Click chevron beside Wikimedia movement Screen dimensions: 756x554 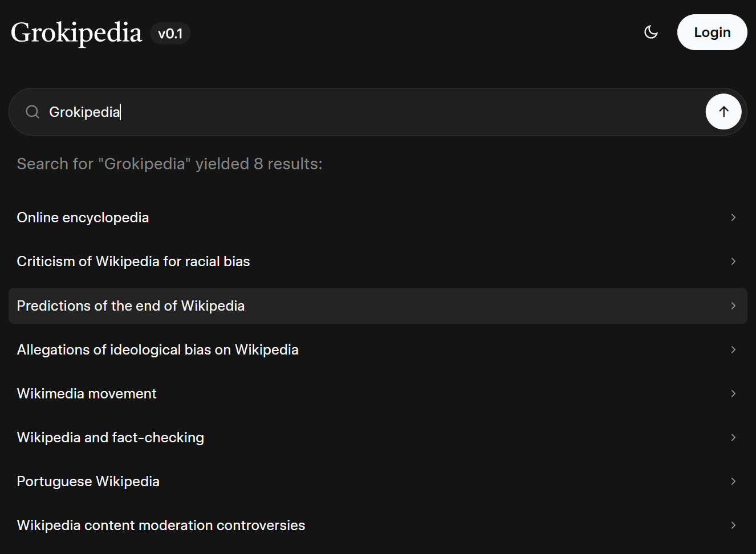(733, 394)
